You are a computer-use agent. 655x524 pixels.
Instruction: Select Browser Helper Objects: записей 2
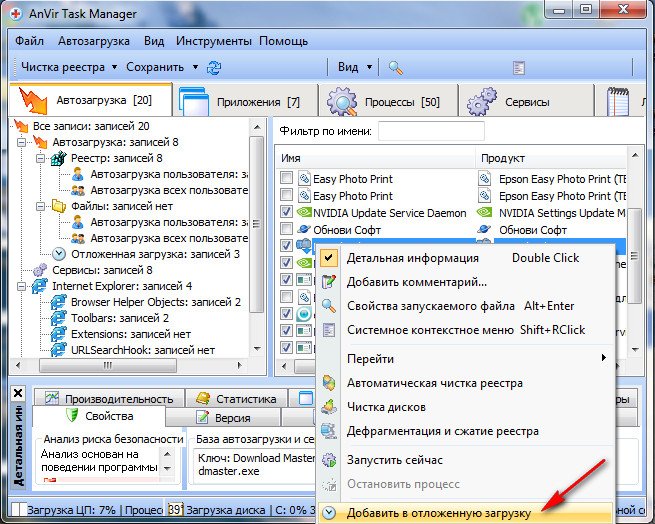click(155, 302)
